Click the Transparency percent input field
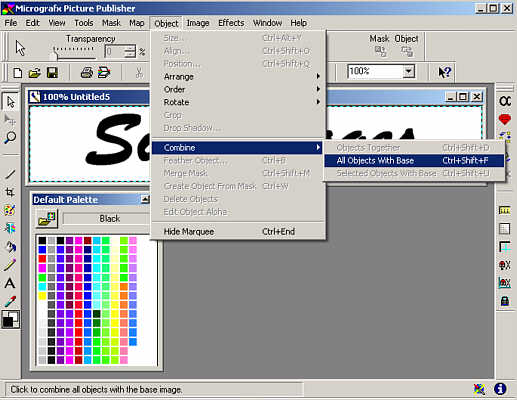 114,52
